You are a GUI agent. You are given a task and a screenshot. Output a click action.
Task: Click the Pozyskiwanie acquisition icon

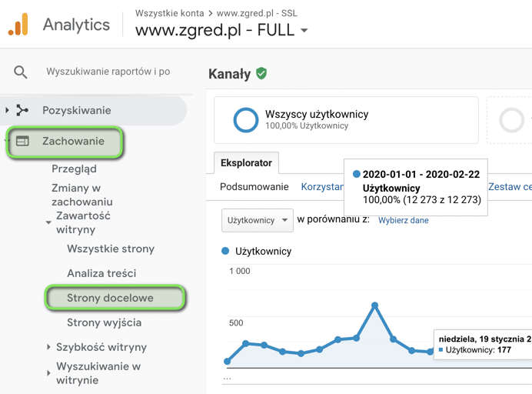(x=22, y=111)
